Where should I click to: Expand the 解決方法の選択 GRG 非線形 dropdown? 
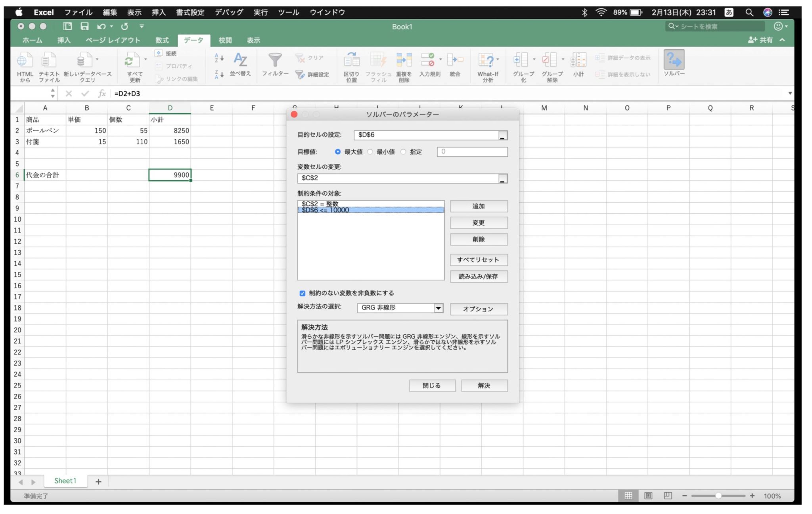point(438,308)
